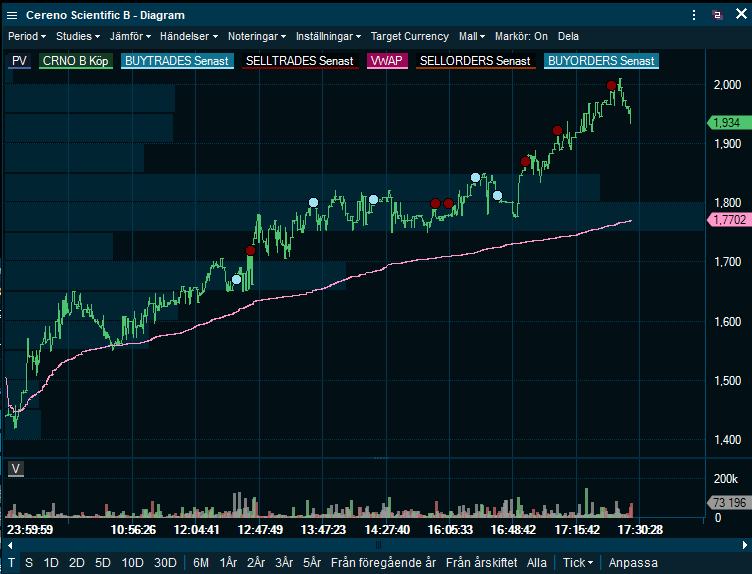Select the 30D period button

[165, 562]
